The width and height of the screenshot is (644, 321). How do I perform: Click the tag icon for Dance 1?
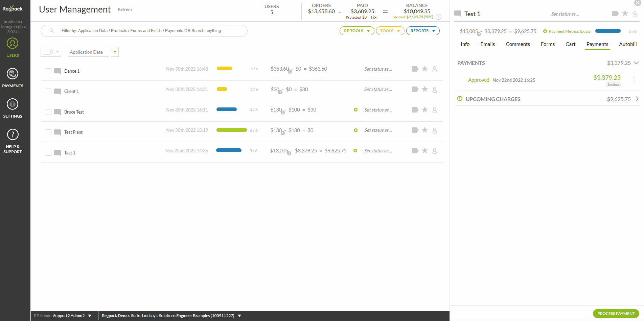(x=415, y=69)
